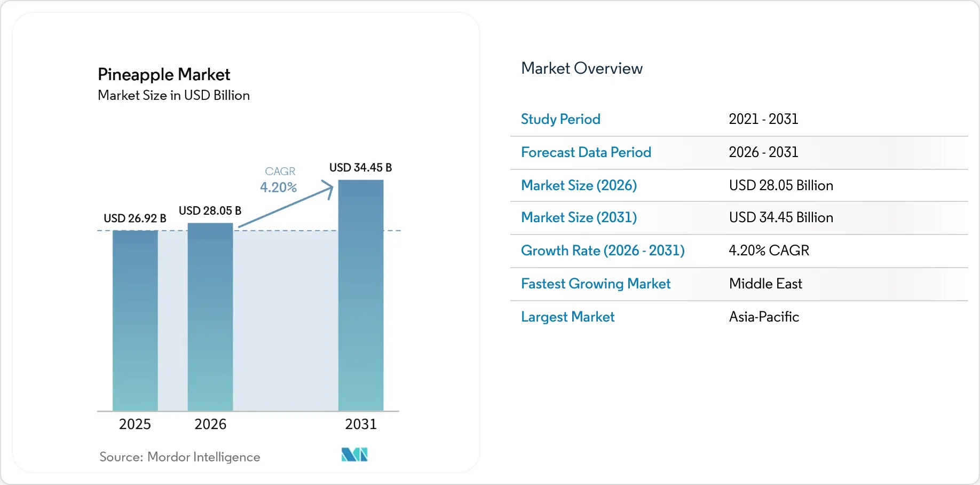Image resolution: width=980 pixels, height=485 pixels.
Task: Select the 2031 market size bar
Action: [361, 295]
